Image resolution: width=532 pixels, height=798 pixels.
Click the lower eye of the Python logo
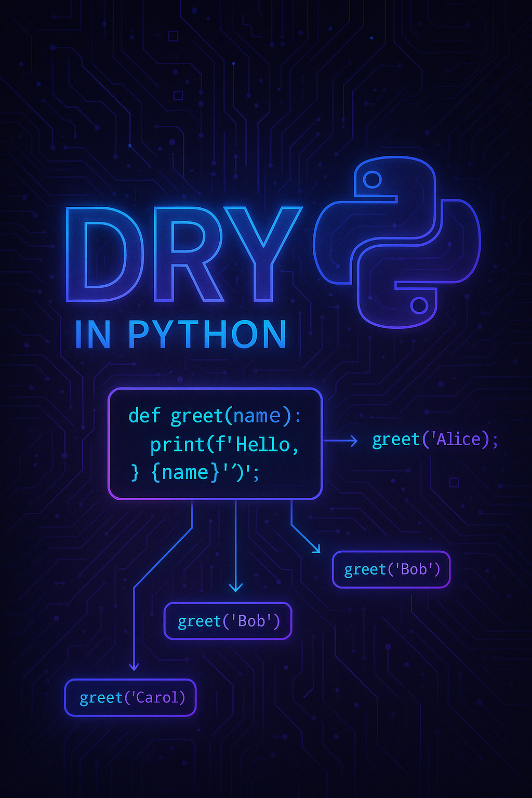(418, 304)
